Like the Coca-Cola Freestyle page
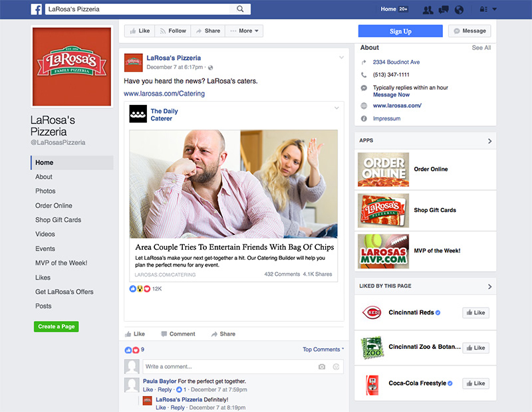The image size is (532, 412). click(x=475, y=383)
